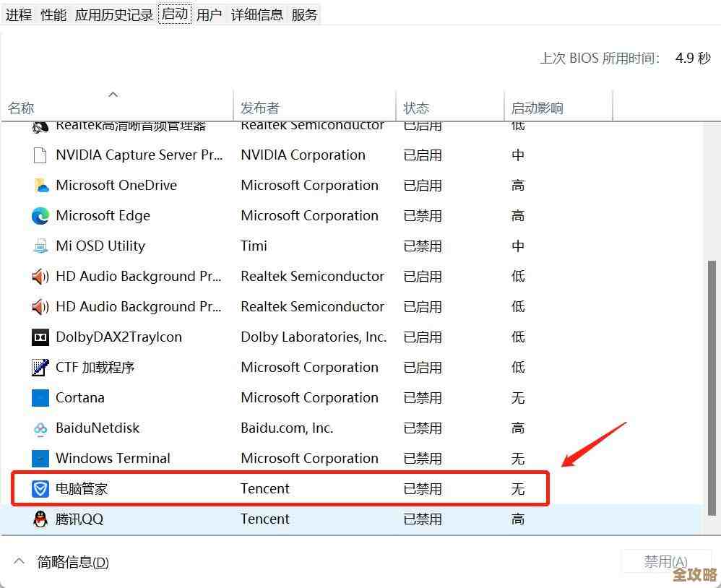Viewport: 721px width, 588px height.
Task: Click the Mi OSD Utility icon
Action: click(42, 246)
